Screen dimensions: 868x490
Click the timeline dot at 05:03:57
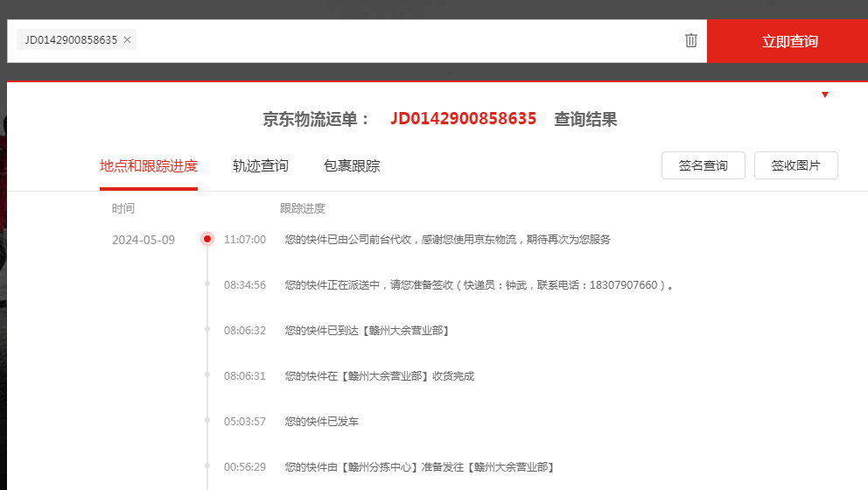pyautogui.click(x=207, y=420)
